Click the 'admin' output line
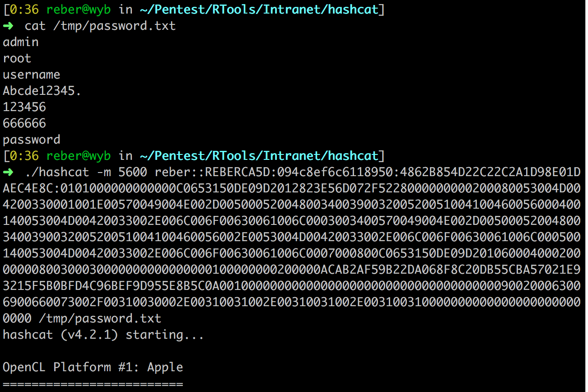 coord(21,42)
